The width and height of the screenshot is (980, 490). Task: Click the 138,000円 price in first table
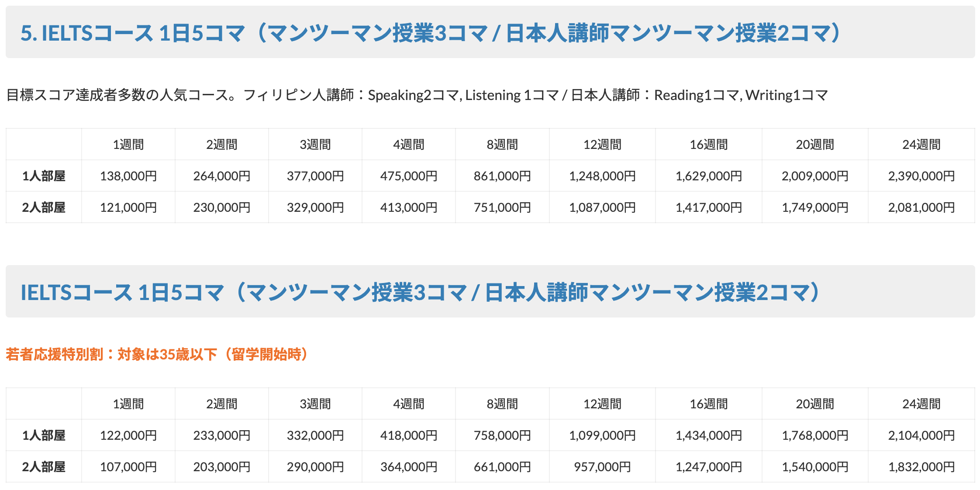(x=128, y=176)
